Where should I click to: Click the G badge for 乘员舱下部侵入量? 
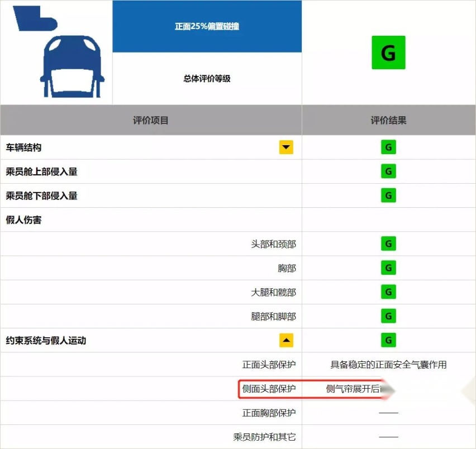click(388, 195)
